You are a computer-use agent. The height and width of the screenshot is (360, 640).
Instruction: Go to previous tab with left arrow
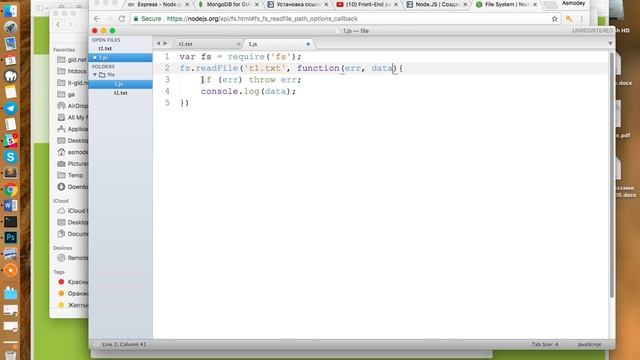158,43
